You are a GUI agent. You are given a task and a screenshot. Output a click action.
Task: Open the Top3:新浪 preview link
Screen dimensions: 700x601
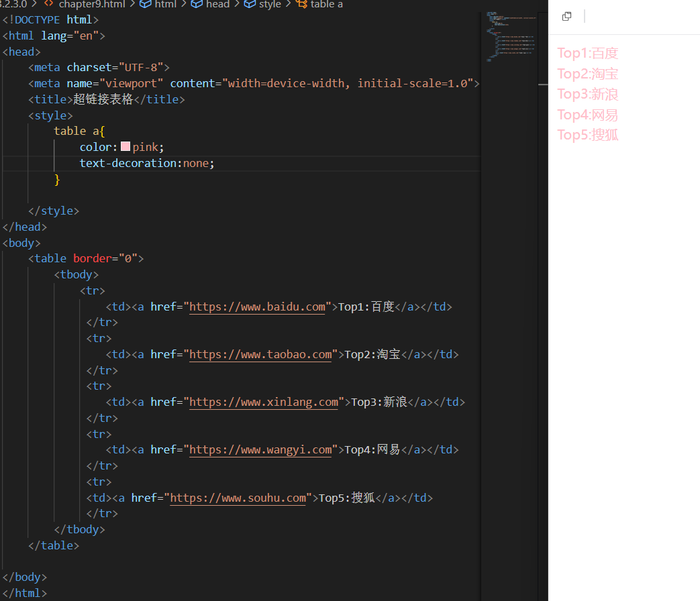tap(587, 94)
